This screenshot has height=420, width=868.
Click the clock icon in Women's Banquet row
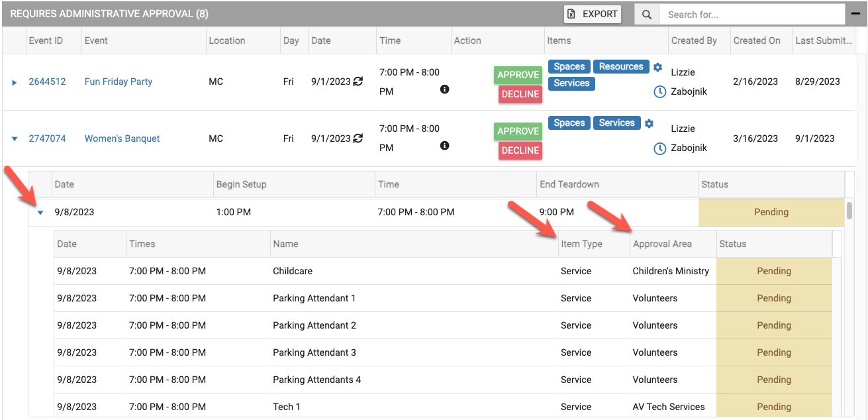coord(659,149)
